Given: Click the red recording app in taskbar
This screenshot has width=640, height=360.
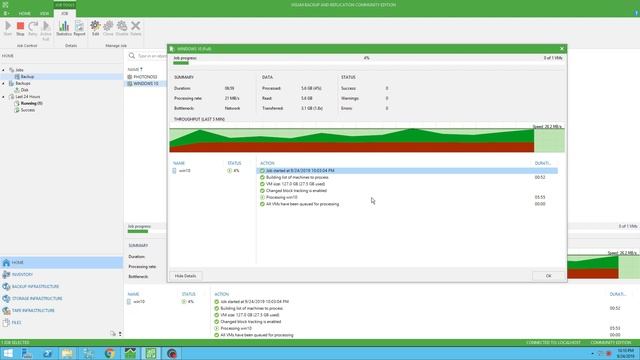Looking at the screenshot, I should pos(172,353).
